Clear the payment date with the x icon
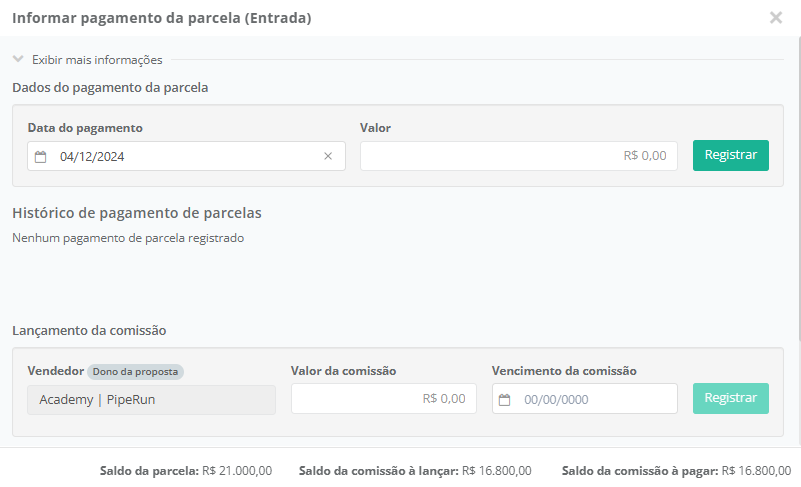This screenshot has height=487, width=801. pos(328,156)
